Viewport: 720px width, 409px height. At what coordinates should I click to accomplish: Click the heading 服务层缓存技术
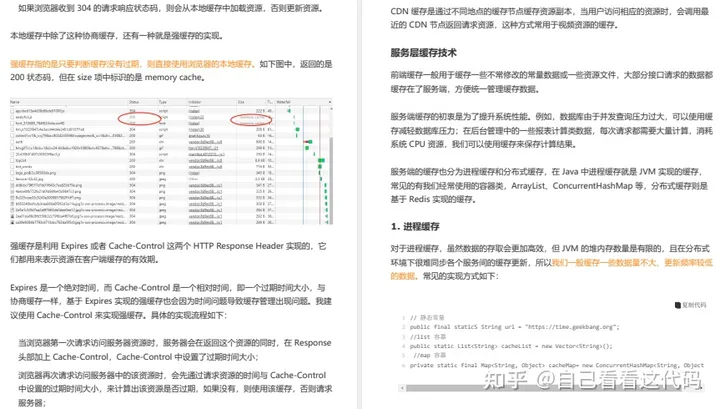coord(423,53)
